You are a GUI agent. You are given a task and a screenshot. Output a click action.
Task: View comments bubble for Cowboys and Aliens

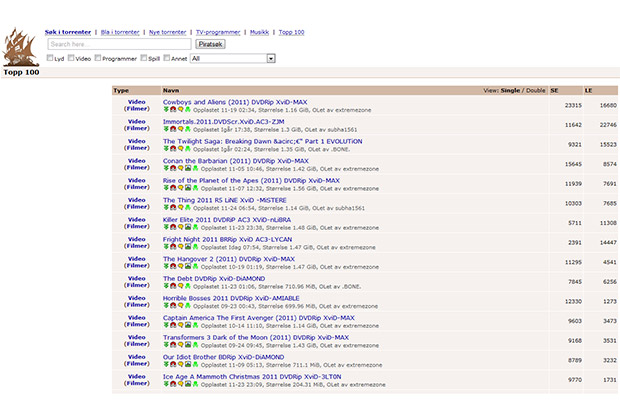point(181,109)
